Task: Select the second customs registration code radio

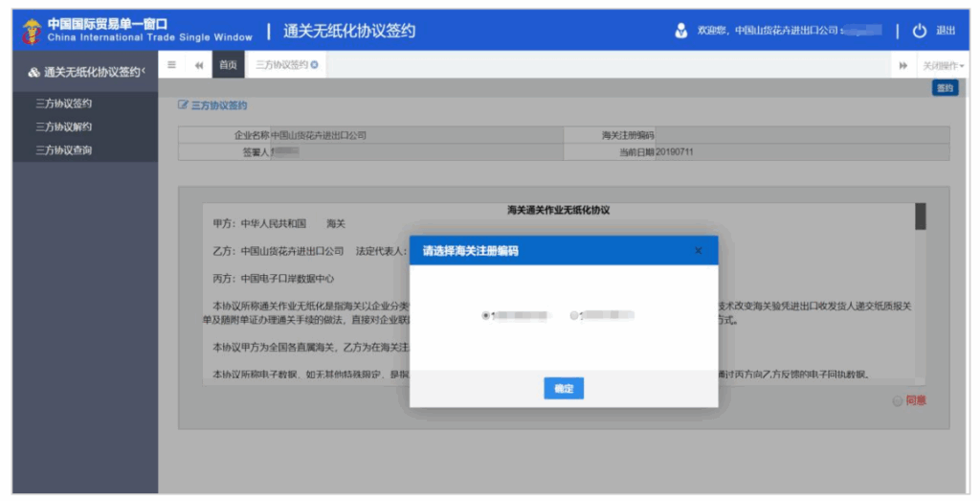Action: pyautogui.click(x=574, y=316)
